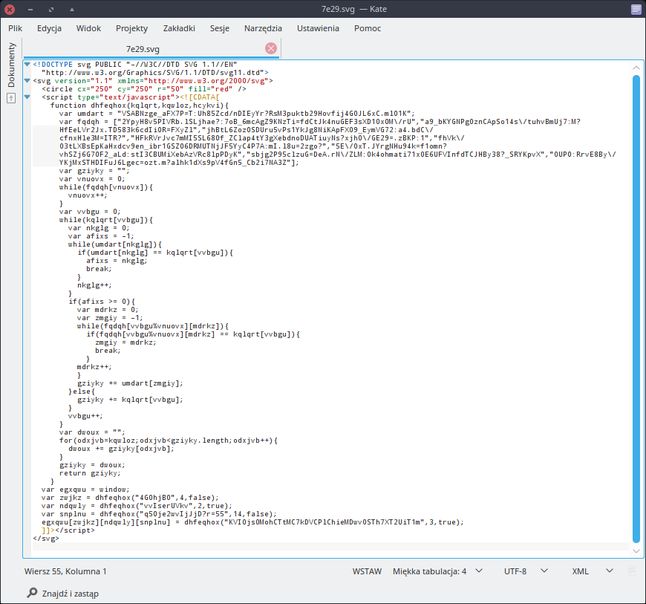Open the Widok menu
The height and width of the screenshot is (604, 646).
tap(89, 28)
